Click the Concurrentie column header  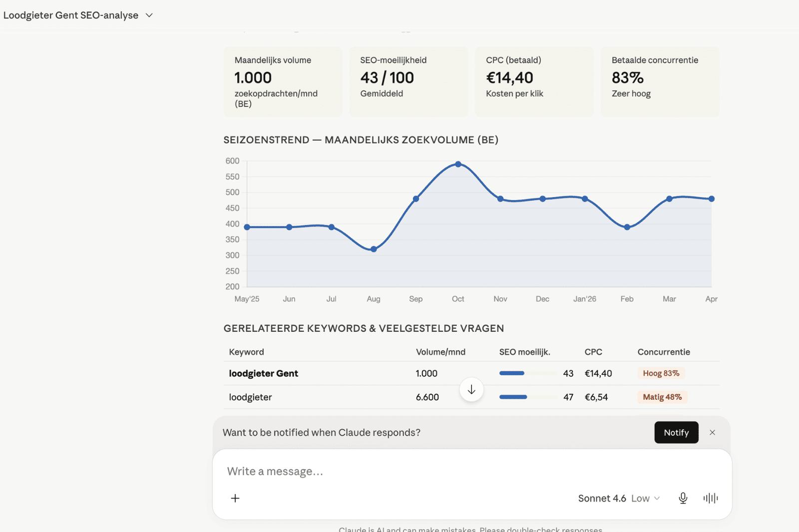[x=664, y=352]
